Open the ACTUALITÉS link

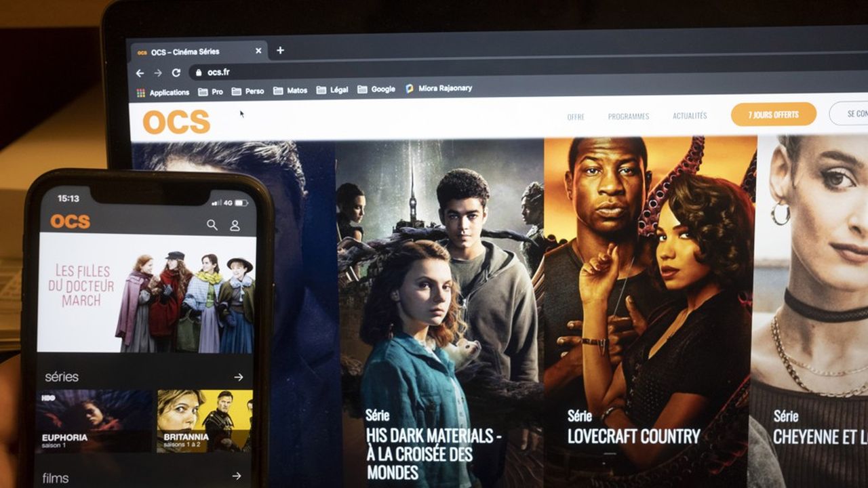click(690, 116)
